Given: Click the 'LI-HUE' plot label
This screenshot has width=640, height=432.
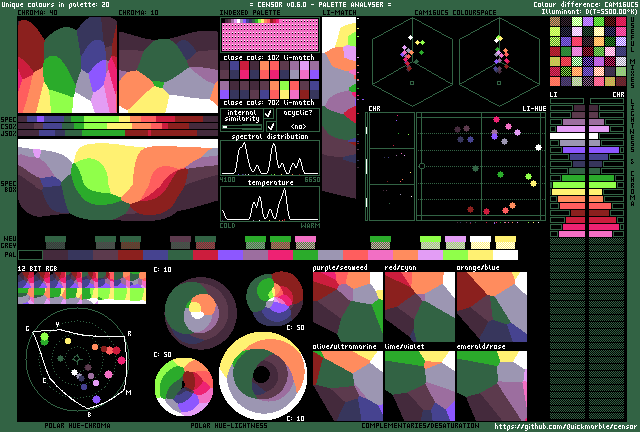Looking at the screenshot, I should coord(534,109).
